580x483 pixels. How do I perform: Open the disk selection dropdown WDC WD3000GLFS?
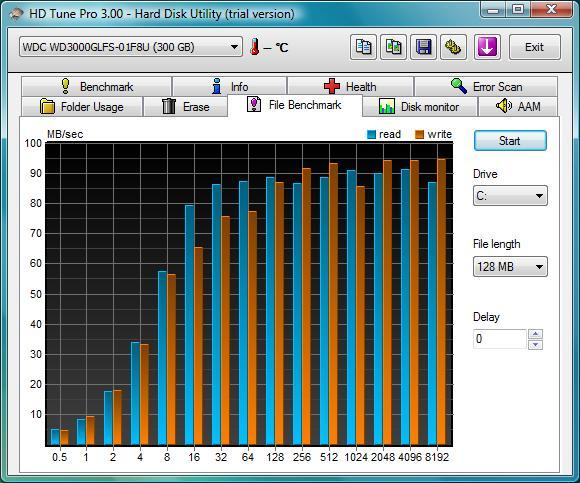[131, 47]
